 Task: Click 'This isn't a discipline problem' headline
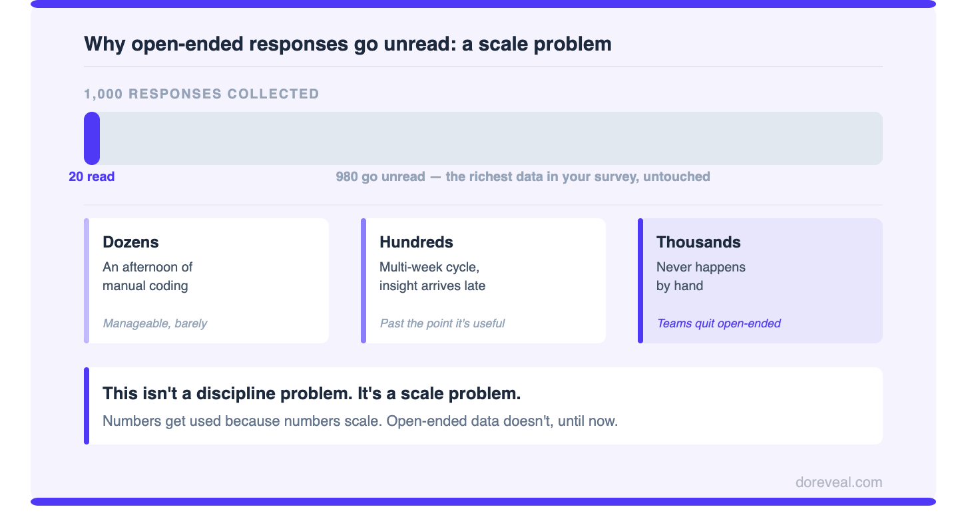tap(312, 393)
